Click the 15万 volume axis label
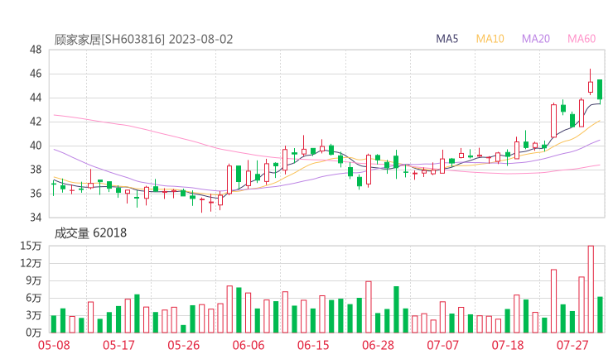613x364 pixels. coord(31,246)
